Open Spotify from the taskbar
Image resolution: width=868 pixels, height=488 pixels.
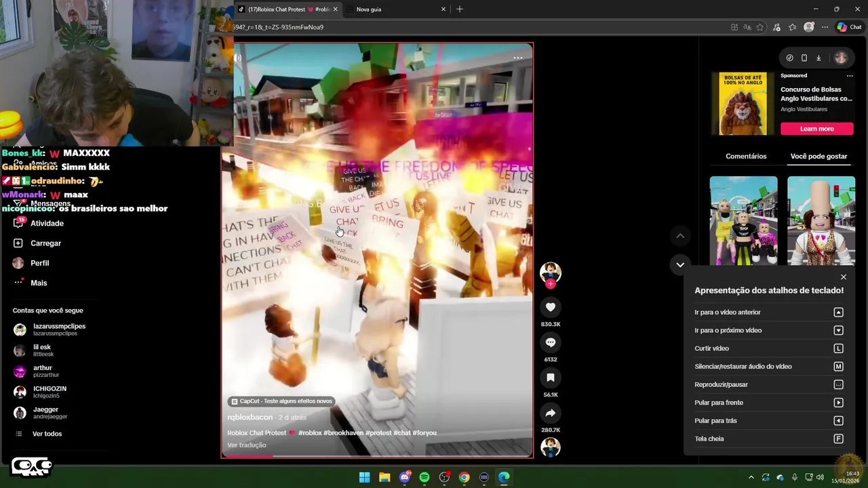click(425, 477)
